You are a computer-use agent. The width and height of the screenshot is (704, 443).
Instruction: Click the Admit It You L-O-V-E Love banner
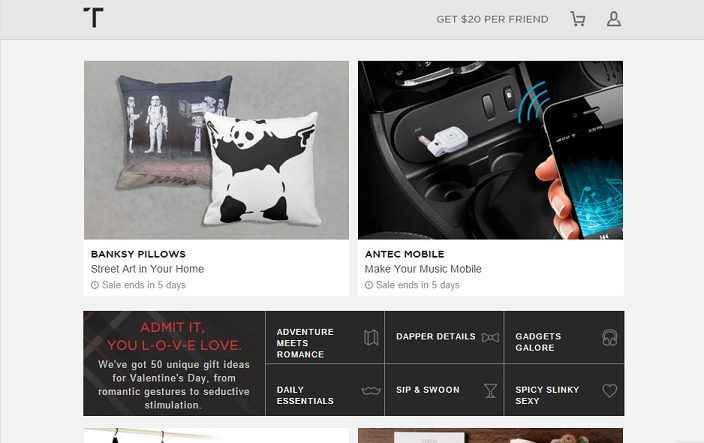click(x=174, y=363)
